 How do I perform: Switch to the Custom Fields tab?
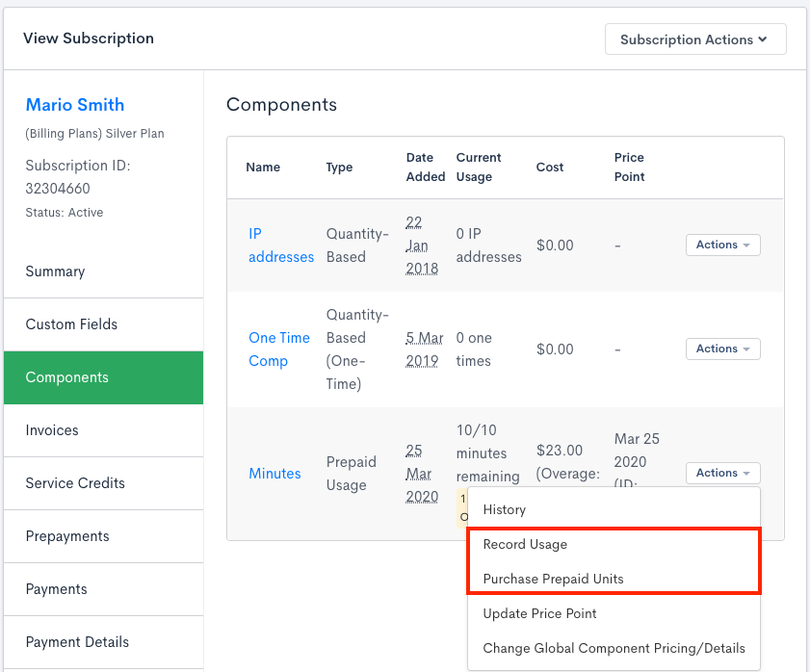pos(71,324)
